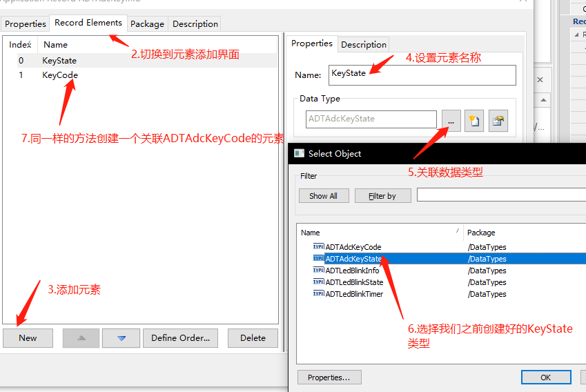586x392 pixels.
Task: Click the new data type icon
Action: point(474,121)
